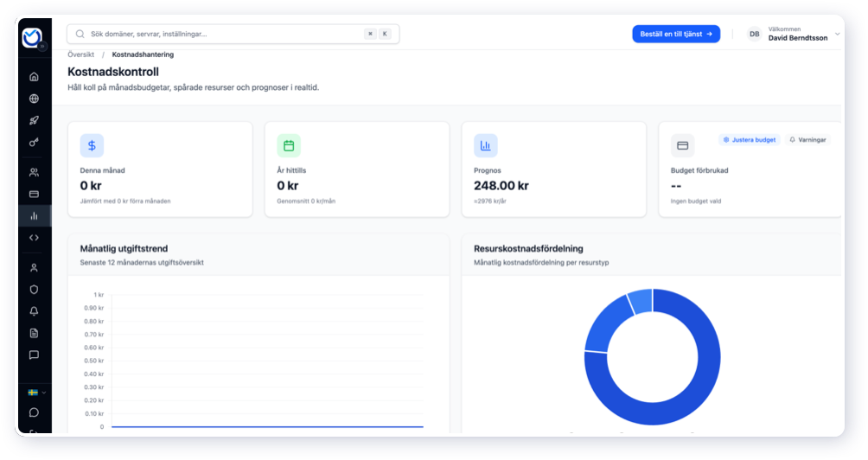Click the shield security icon in sidebar

(34, 290)
